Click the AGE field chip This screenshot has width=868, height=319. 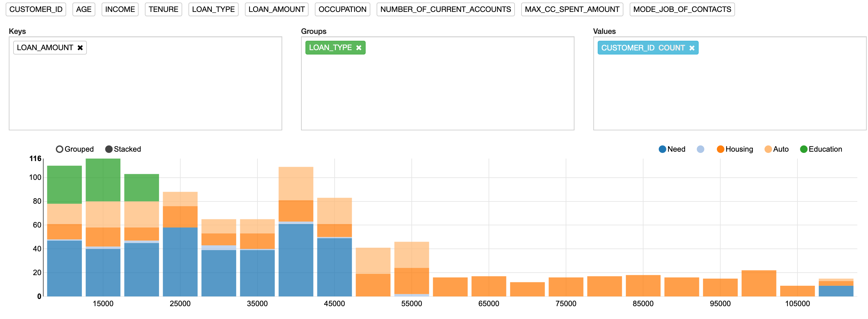83,9
